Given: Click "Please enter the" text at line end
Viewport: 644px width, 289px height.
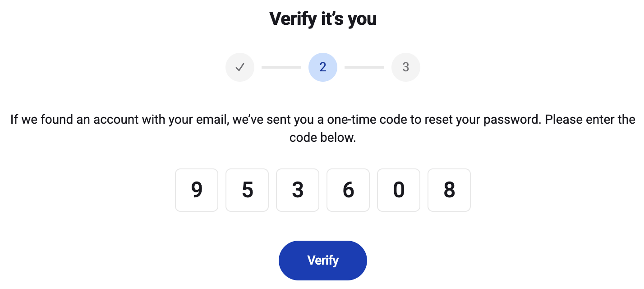Looking at the screenshot, I should point(590,120).
